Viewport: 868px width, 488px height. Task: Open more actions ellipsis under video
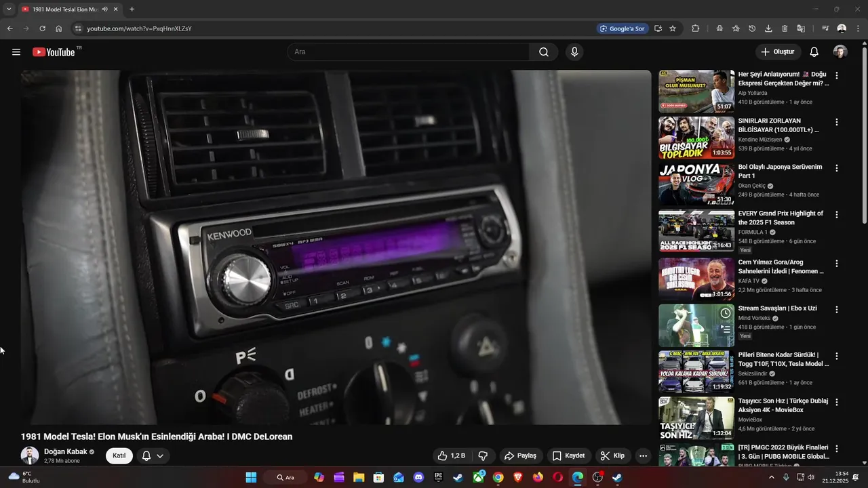[644, 455]
